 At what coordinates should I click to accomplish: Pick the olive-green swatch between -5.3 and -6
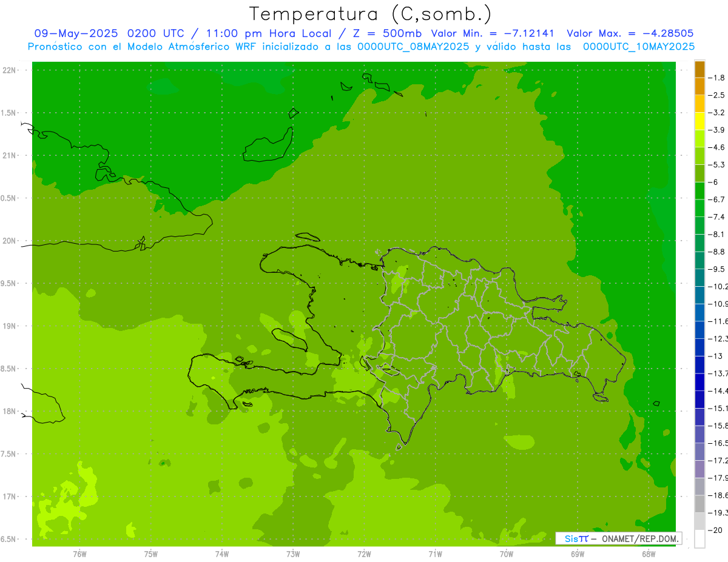[x=699, y=173]
